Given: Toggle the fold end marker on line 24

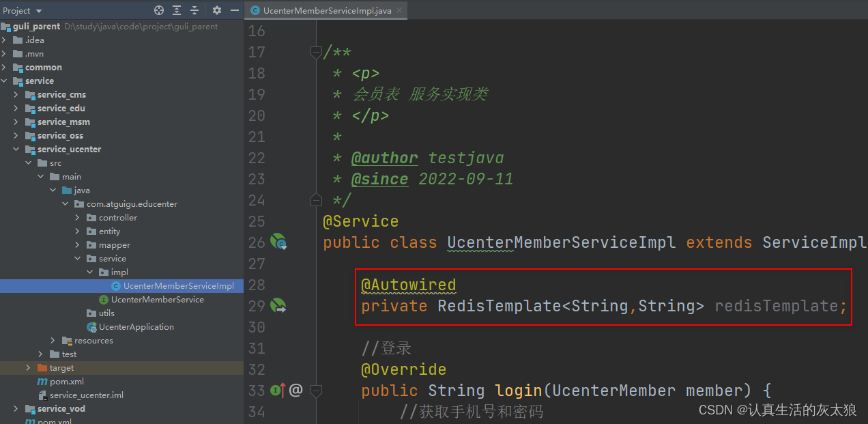Looking at the screenshot, I should pyautogui.click(x=315, y=200).
